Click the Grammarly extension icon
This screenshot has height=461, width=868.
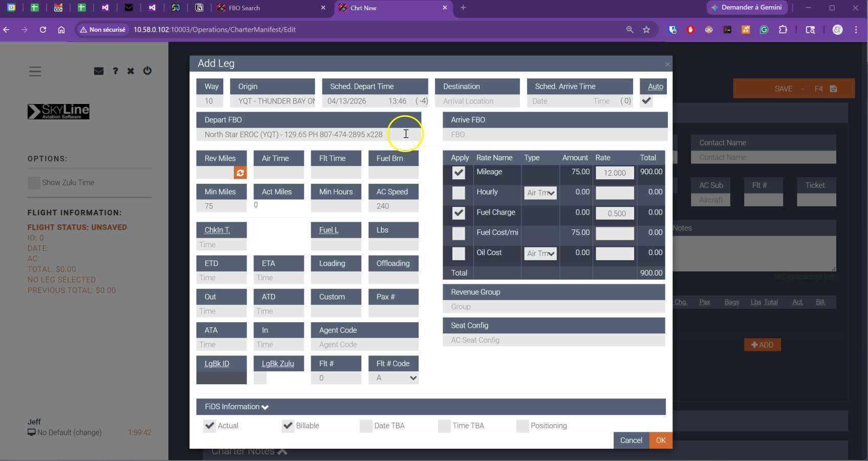point(764,30)
